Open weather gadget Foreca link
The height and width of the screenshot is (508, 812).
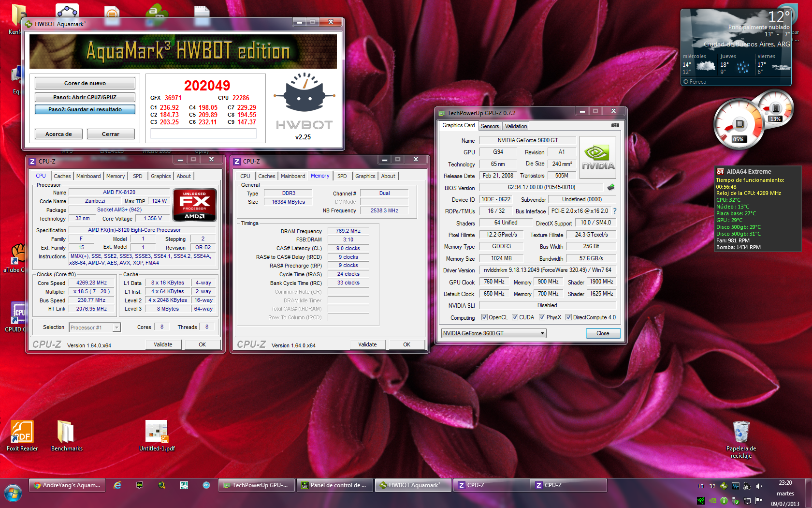tap(695, 82)
